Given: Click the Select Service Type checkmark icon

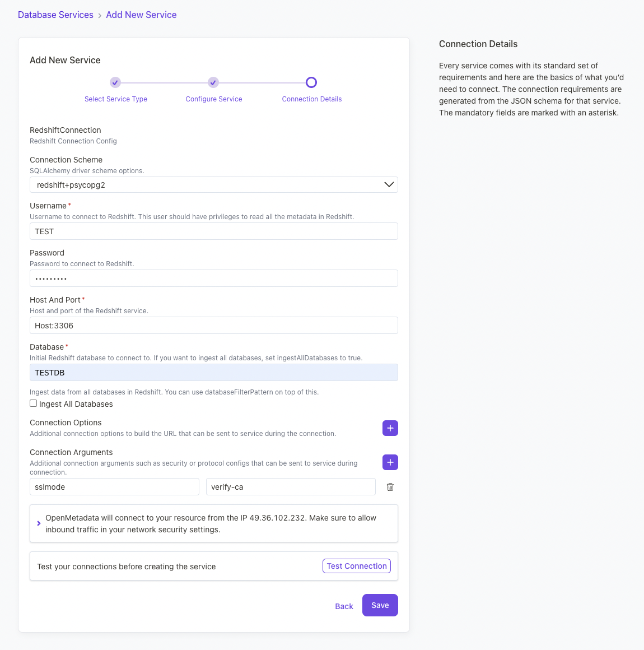Looking at the screenshot, I should coord(115,82).
